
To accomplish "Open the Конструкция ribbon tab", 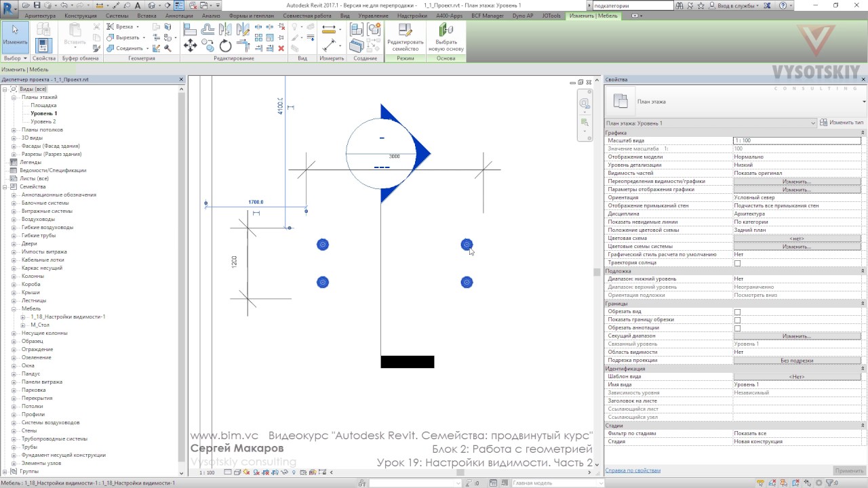I will pyautogui.click(x=80, y=16).
